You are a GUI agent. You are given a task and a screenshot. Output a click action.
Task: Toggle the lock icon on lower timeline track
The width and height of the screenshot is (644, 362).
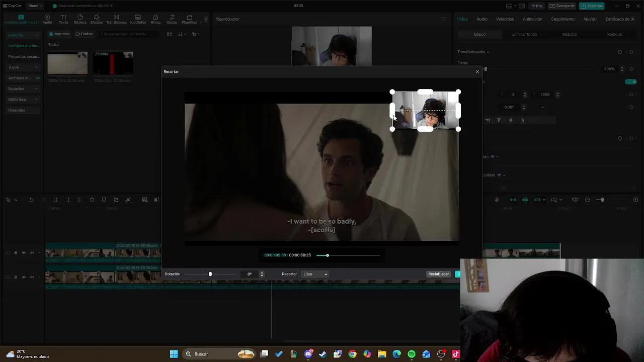click(x=16, y=277)
